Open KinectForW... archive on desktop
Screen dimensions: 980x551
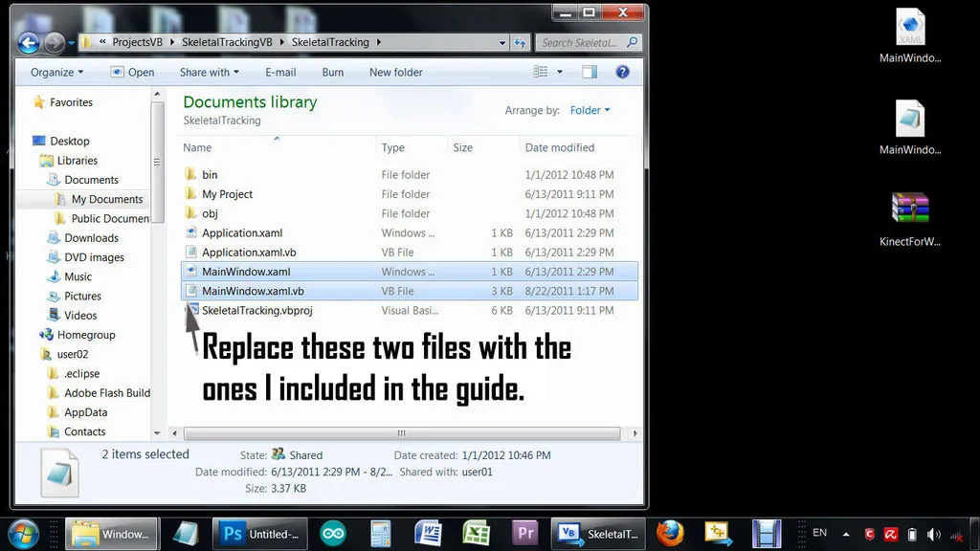[909, 220]
